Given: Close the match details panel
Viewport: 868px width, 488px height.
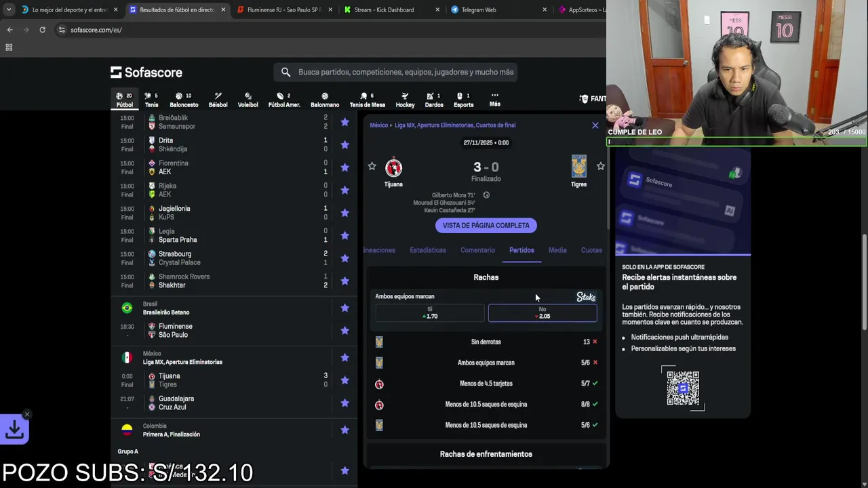Looking at the screenshot, I should 595,125.
